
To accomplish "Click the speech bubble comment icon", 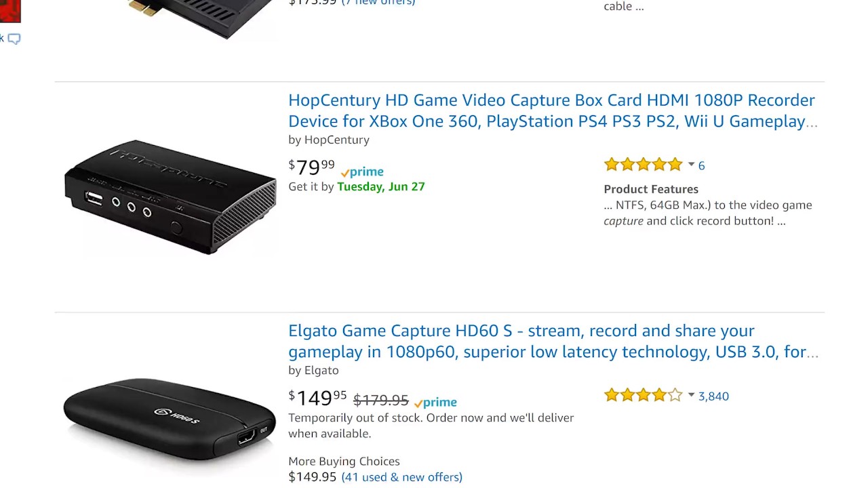I will (14, 39).
